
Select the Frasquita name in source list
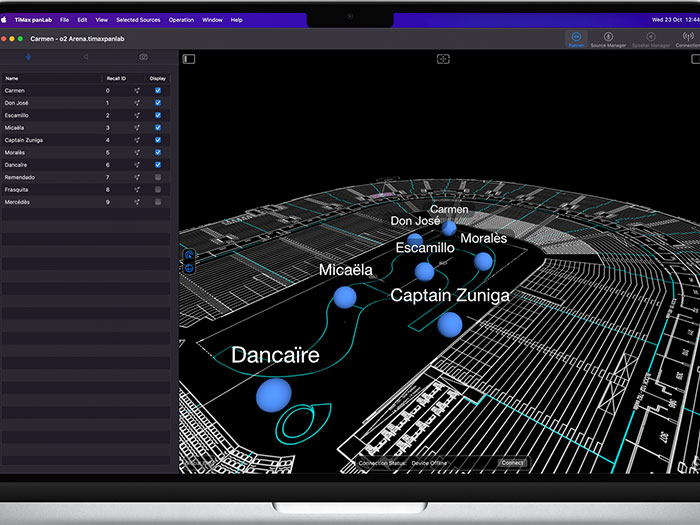point(17,190)
